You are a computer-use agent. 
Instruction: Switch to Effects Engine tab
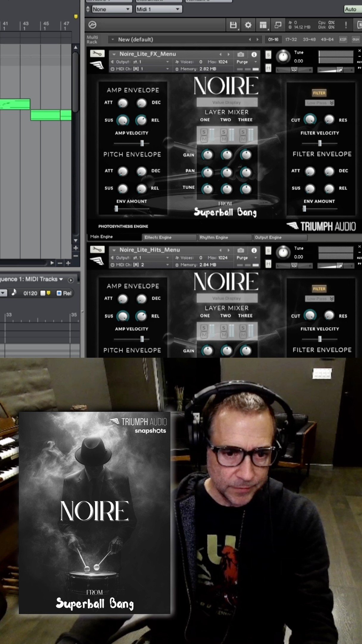click(x=170, y=237)
